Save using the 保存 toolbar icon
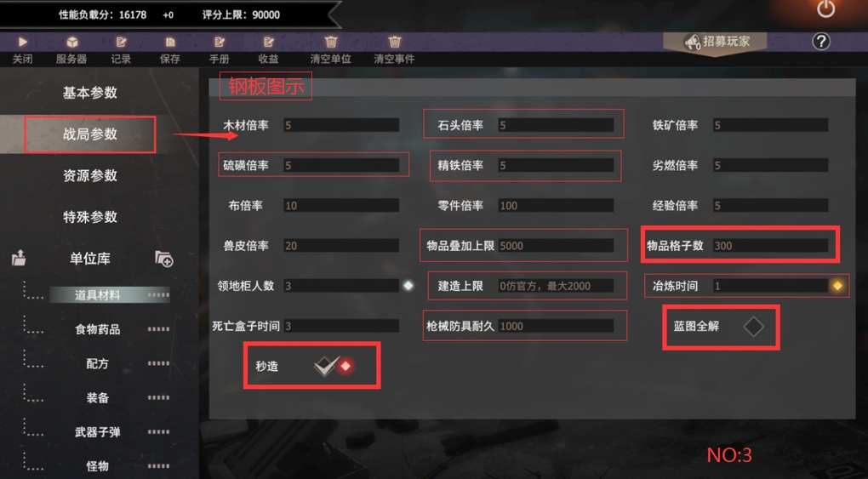868x479 pixels. click(170, 42)
